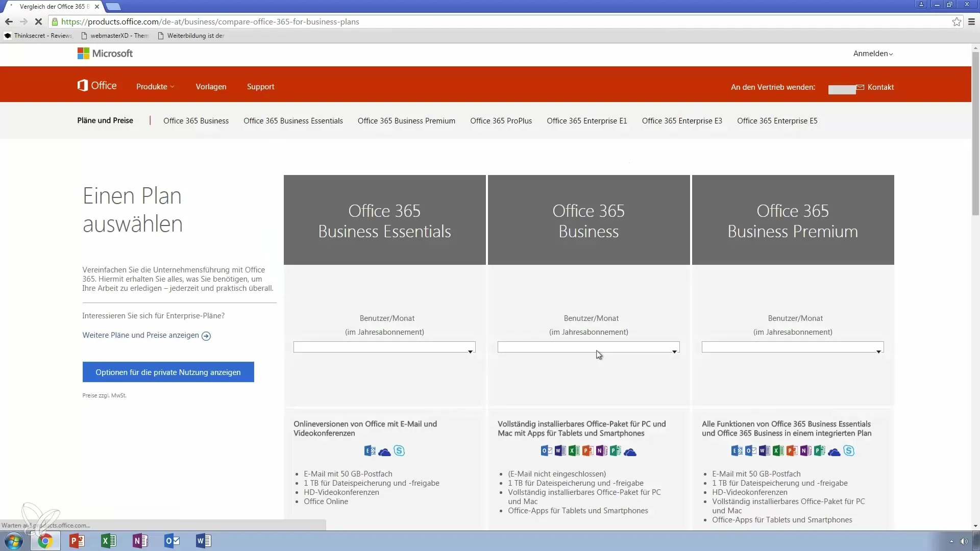Open Word from the taskbar

click(x=204, y=541)
